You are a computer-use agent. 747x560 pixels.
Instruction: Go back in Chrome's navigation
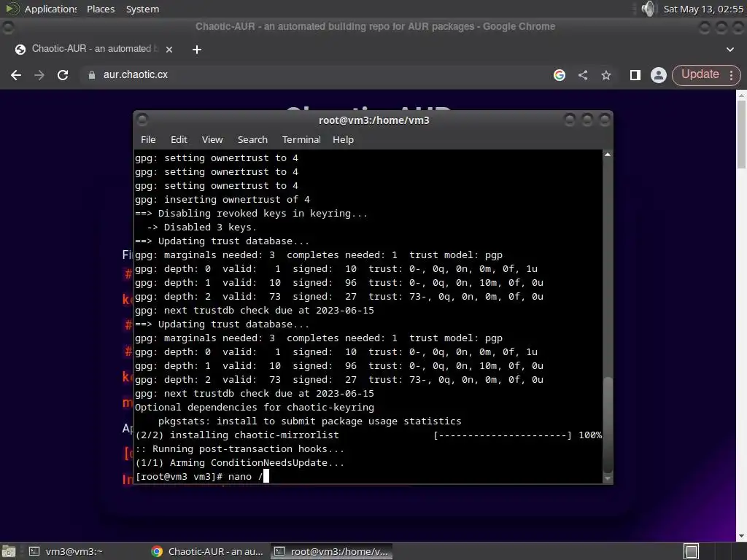(x=16, y=75)
